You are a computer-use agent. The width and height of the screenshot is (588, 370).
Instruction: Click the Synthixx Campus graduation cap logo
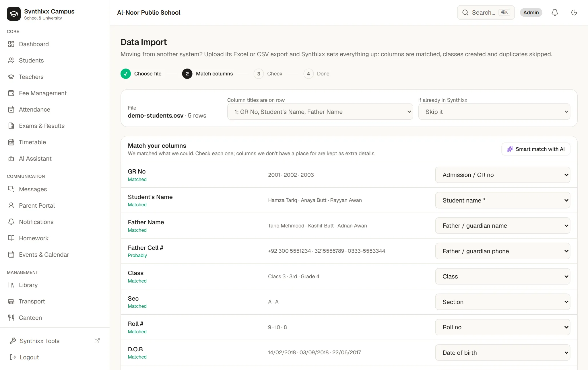(x=14, y=14)
